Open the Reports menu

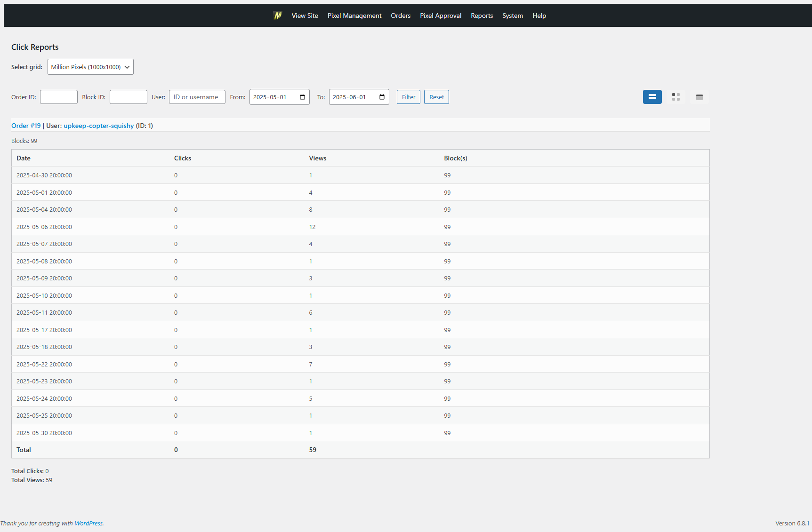pos(482,16)
